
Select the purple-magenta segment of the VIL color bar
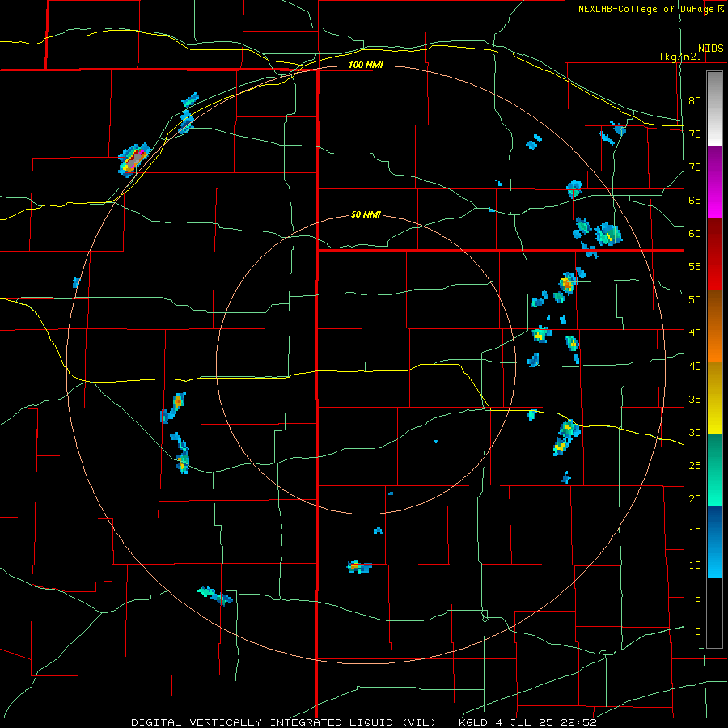pyautogui.click(x=714, y=181)
